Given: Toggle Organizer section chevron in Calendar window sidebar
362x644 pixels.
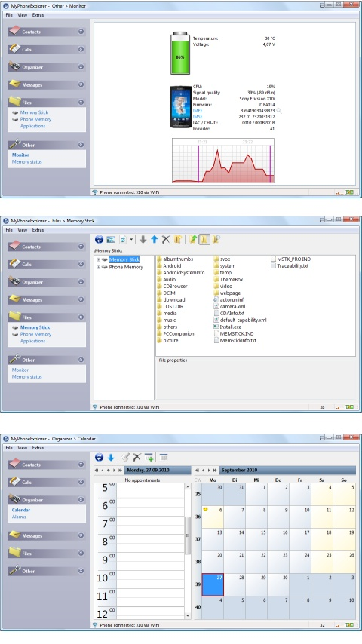Looking at the screenshot, I should coord(81,500).
